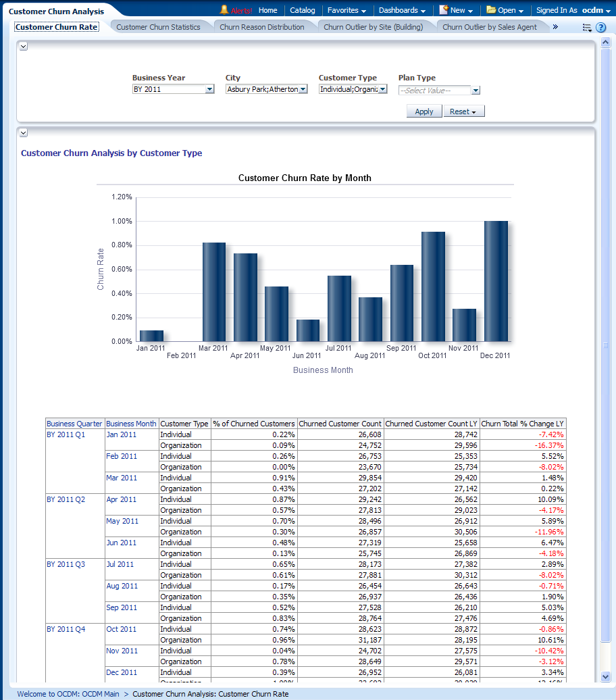Show more tabs with double-arrow icon
The image size is (616, 700).
point(555,27)
